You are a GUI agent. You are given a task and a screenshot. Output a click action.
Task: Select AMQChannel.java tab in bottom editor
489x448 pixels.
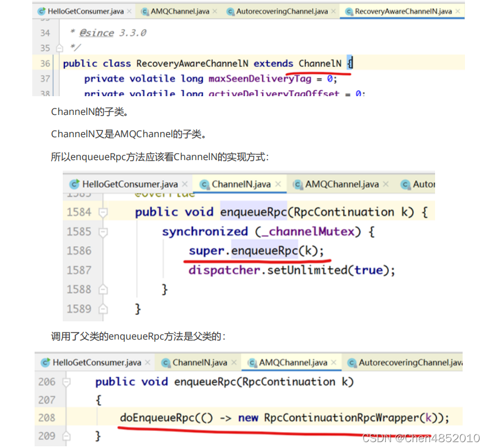coord(293,362)
